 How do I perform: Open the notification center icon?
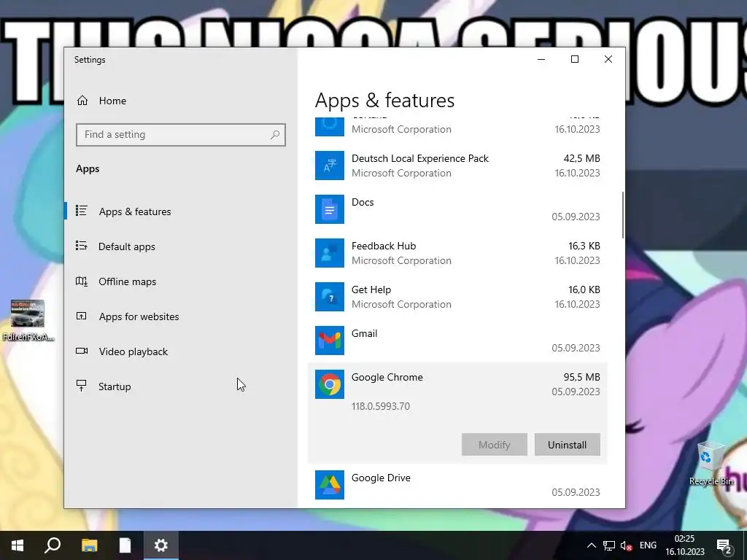pyautogui.click(x=724, y=545)
